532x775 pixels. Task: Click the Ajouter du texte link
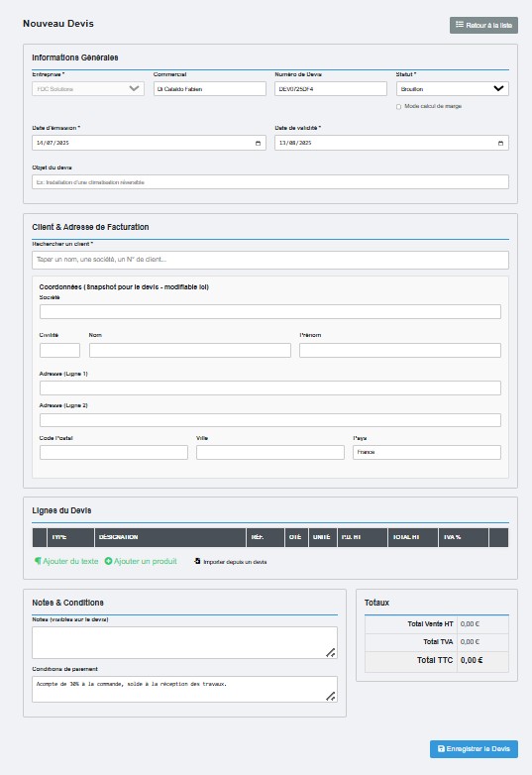point(66,561)
